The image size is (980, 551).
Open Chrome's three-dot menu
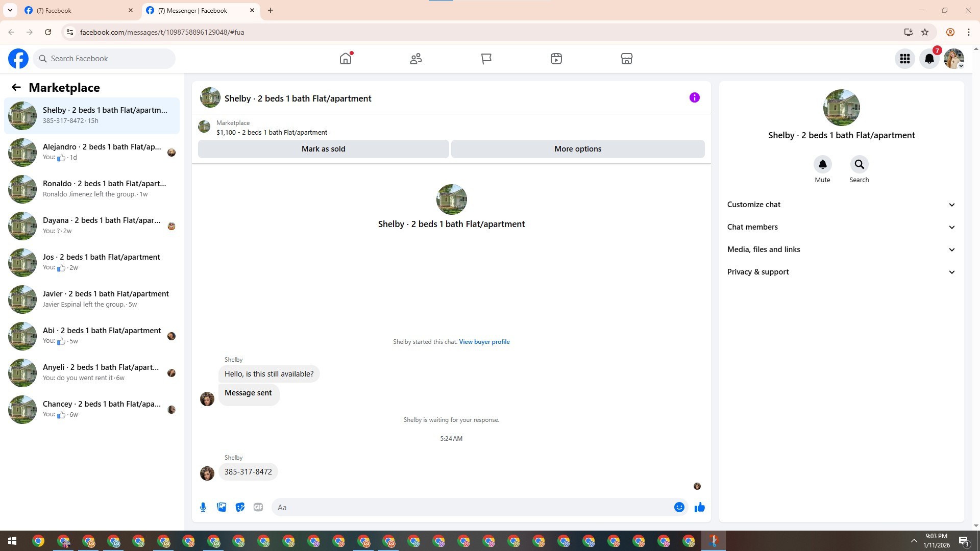click(x=968, y=32)
